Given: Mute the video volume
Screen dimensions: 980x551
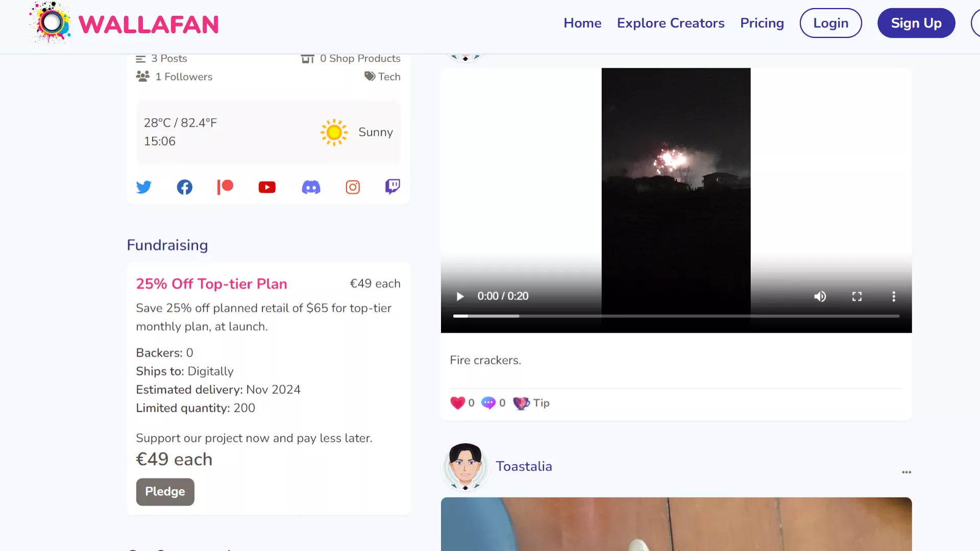Looking at the screenshot, I should point(820,296).
